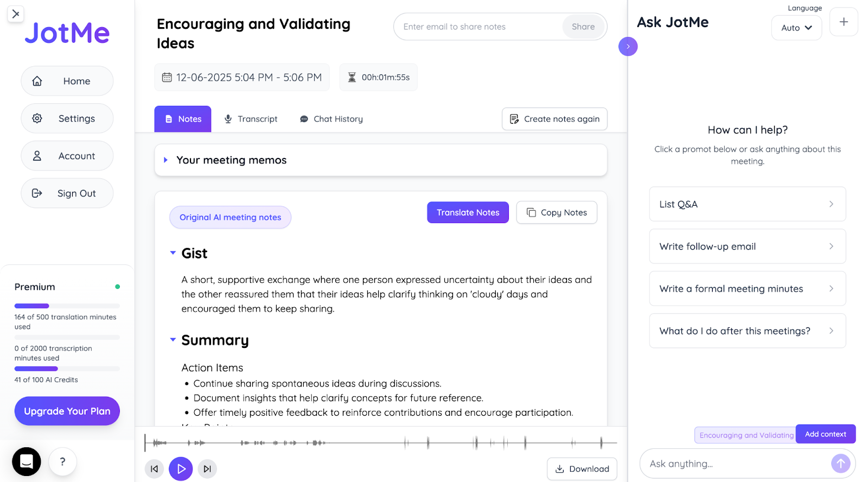
Task: Collapse the Gist section
Action: (x=172, y=253)
